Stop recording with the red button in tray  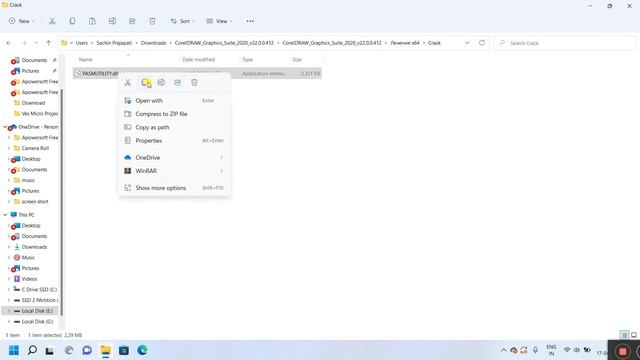click(622, 351)
